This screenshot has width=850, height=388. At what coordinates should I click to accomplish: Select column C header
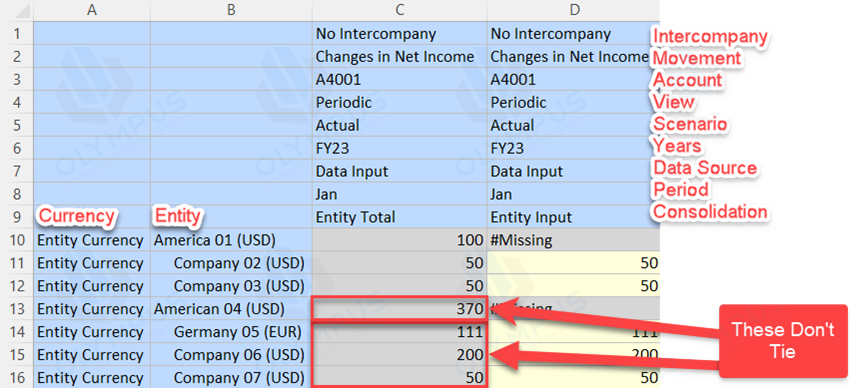[400, 10]
